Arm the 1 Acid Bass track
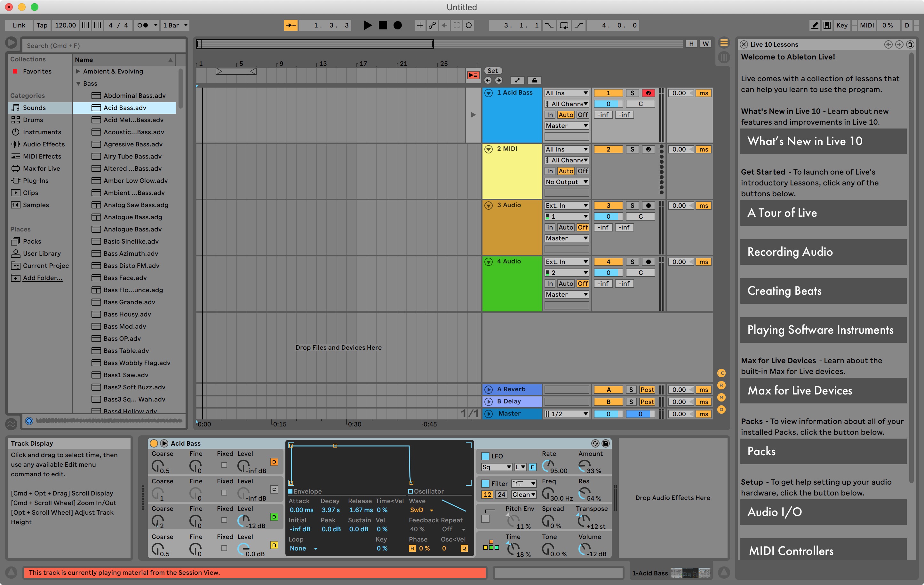924x585 pixels. (x=648, y=93)
